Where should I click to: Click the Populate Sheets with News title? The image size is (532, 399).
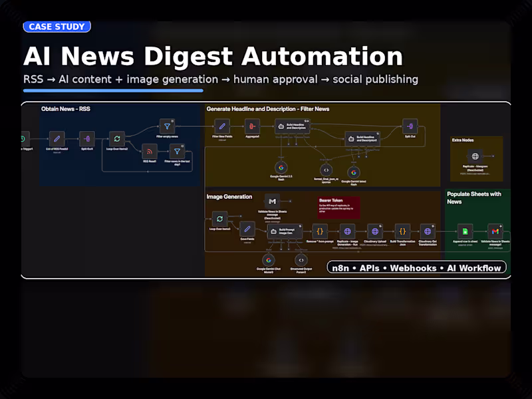[474, 198]
